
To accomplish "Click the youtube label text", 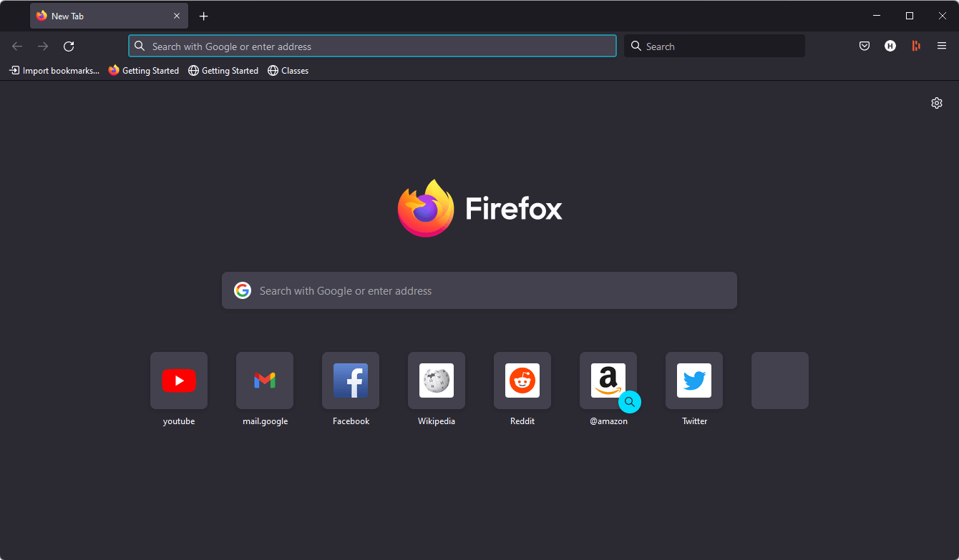I will [x=179, y=421].
